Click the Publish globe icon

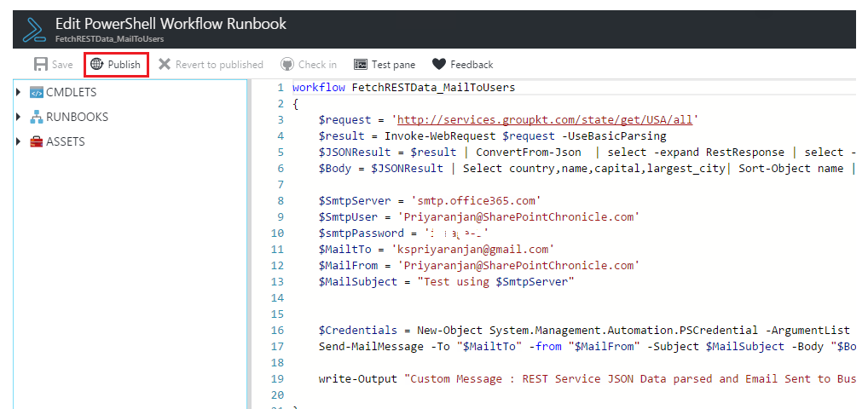point(97,64)
